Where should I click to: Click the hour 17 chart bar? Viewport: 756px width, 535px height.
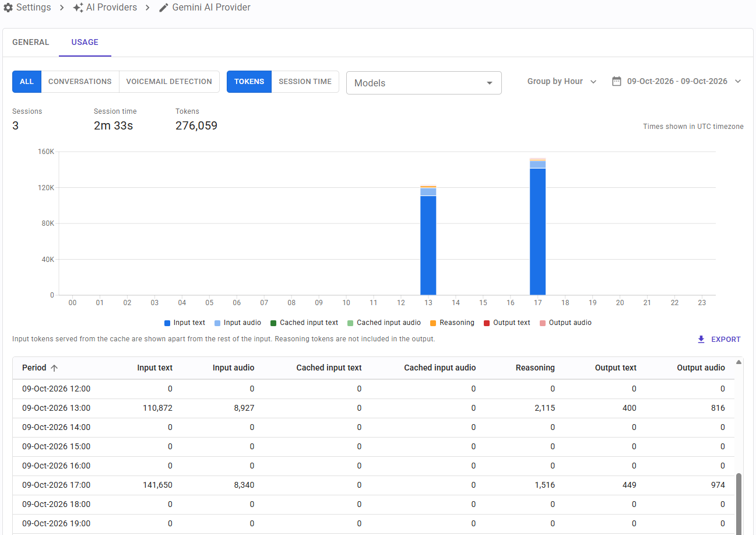[538, 227]
